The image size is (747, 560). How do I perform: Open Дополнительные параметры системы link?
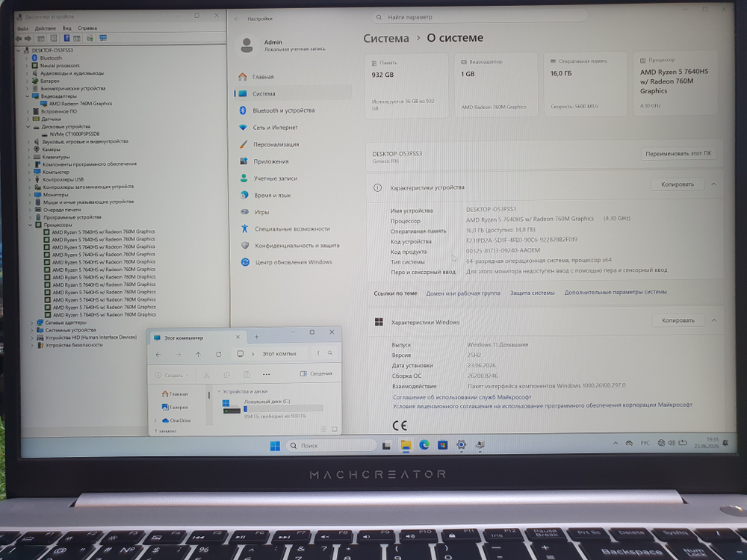(616, 293)
